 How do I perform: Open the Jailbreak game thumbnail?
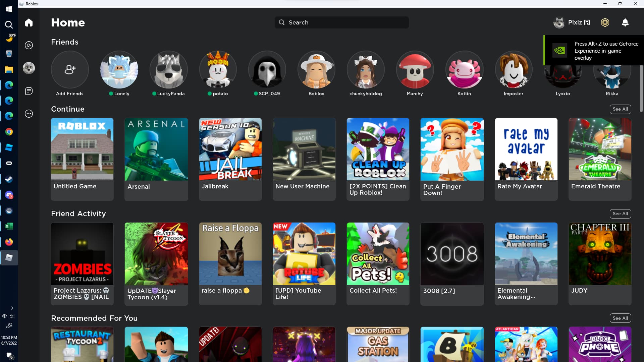[230, 149]
